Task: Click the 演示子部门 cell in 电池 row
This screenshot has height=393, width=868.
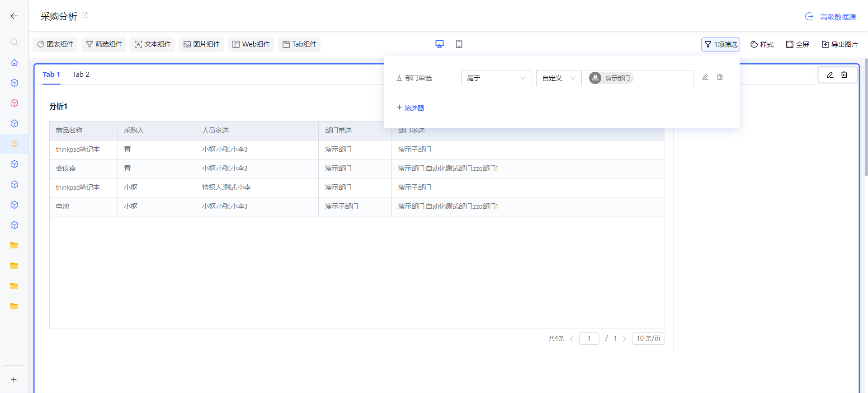Action: 355,206
